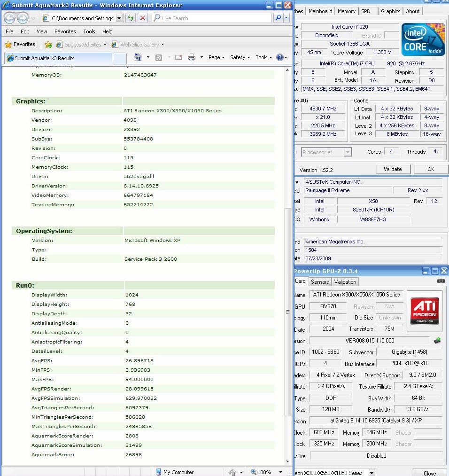Screen dimensions: 449x476
Task: Click the IE Forward navigation arrow
Action: tap(23, 18)
